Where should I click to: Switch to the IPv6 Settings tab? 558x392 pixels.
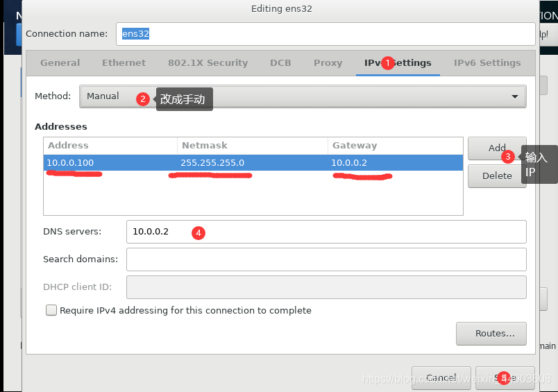pos(487,63)
